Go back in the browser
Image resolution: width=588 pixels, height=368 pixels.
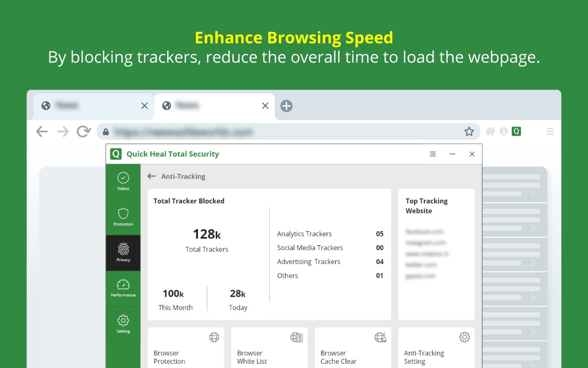(x=42, y=132)
